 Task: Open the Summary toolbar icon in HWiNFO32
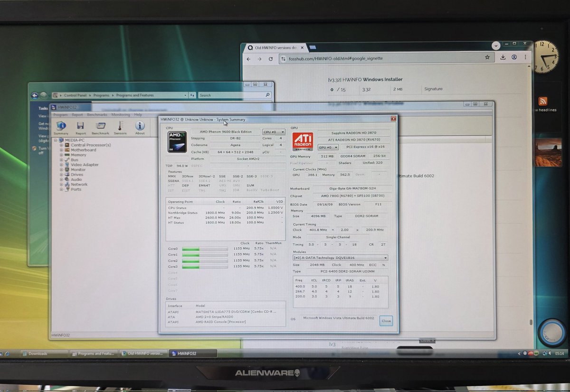61,127
